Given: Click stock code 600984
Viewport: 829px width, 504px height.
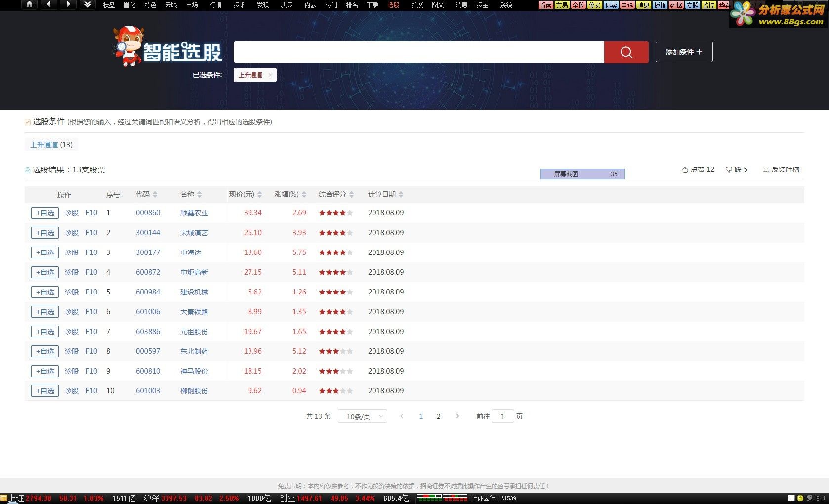Looking at the screenshot, I should coord(148,292).
